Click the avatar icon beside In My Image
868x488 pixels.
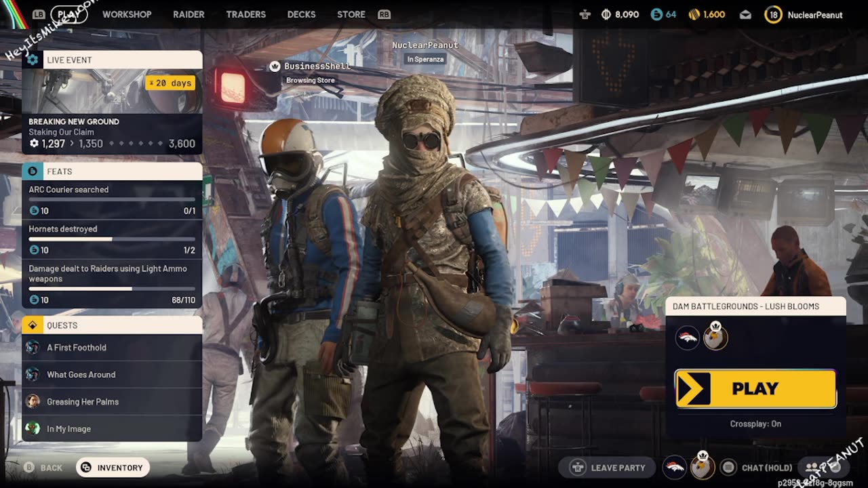(x=33, y=429)
